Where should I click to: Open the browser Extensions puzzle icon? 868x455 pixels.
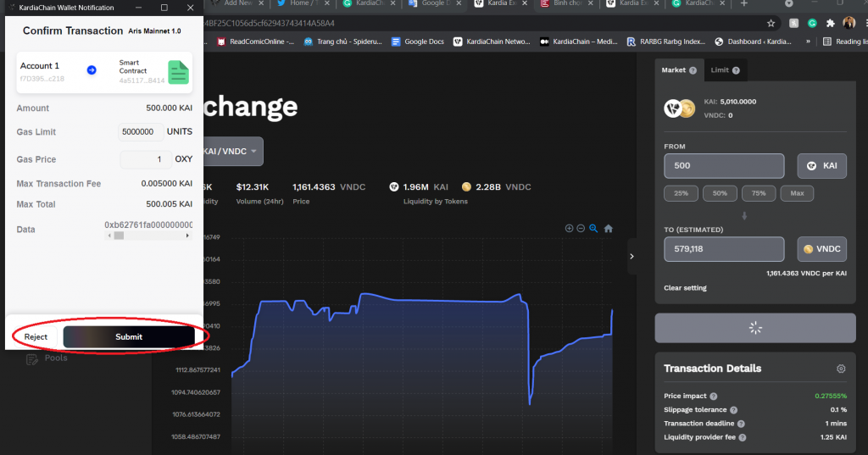[x=830, y=23]
